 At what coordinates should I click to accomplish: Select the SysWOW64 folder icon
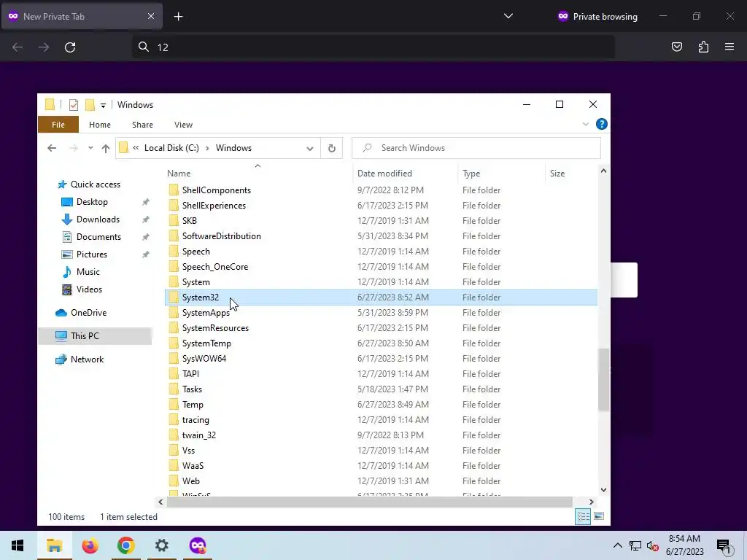click(174, 359)
